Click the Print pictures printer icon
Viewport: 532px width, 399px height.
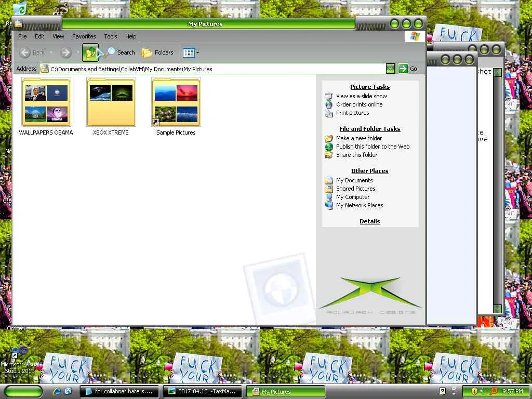[329, 113]
